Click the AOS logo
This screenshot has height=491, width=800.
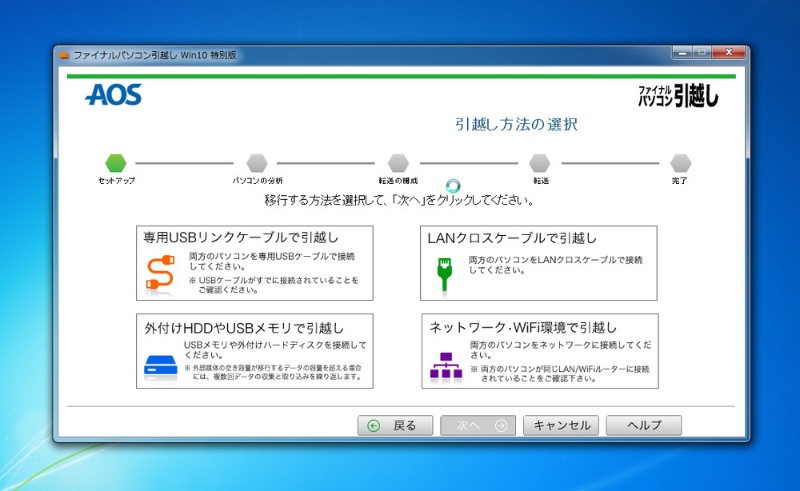(113, 95)
